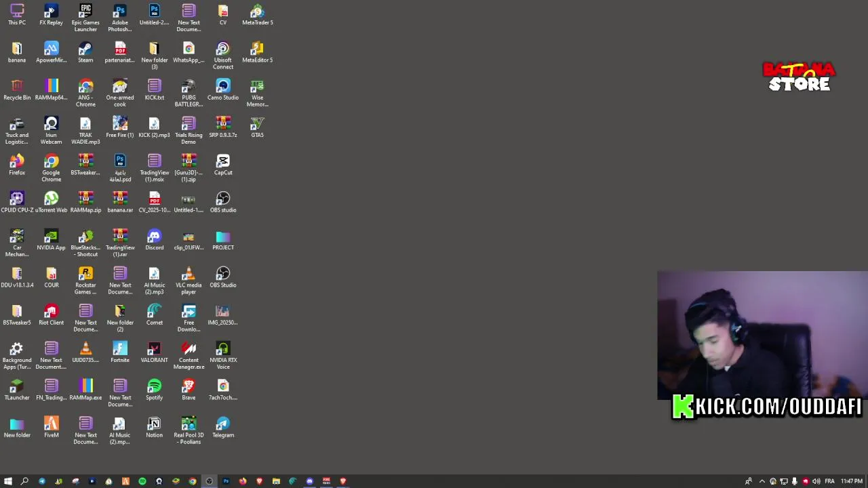The image size is (868, 488).
Task: Open the banana.rar archive
Action: click(x=120, y=202)
